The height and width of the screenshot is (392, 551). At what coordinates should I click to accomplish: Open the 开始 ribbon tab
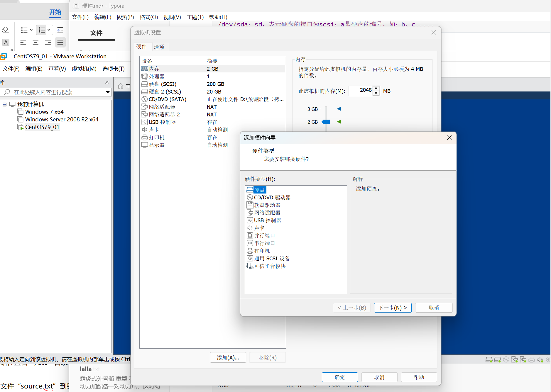click(55, 12)
